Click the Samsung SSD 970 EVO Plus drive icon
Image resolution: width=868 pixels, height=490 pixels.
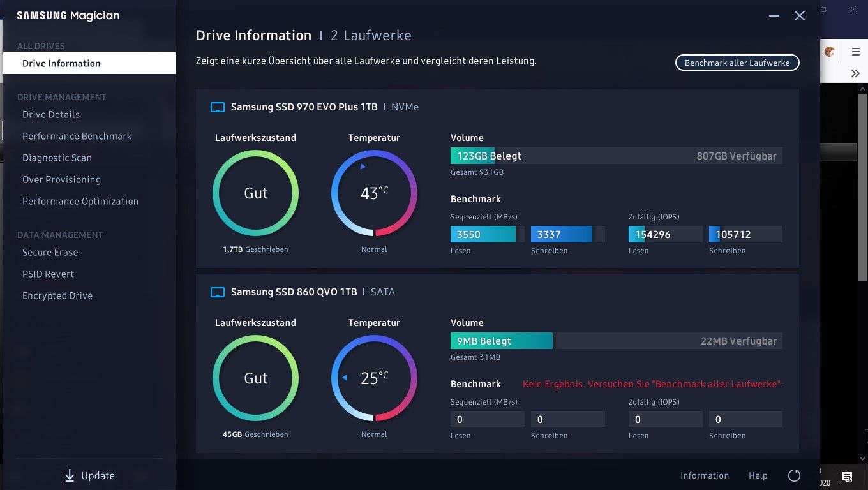tap(218, 107)
